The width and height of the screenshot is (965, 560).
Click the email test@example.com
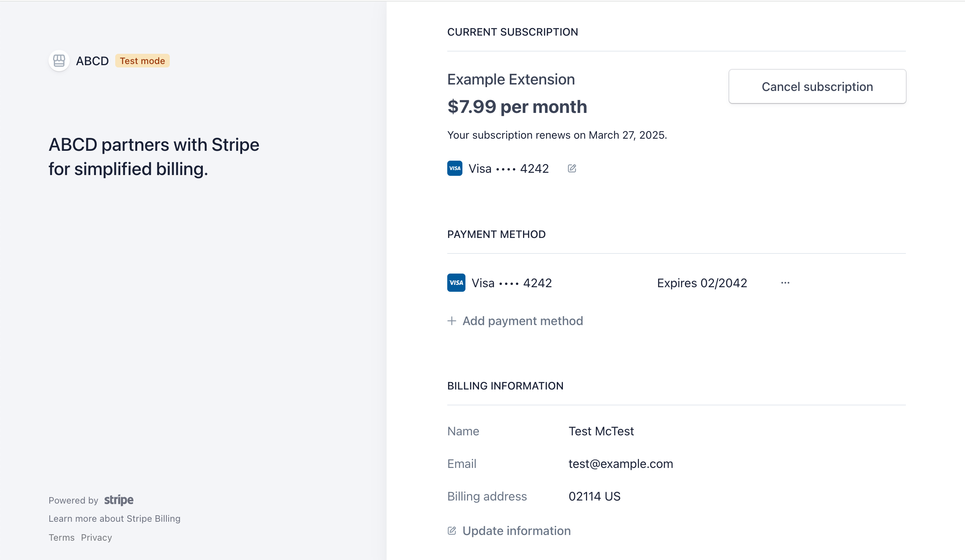620,463
